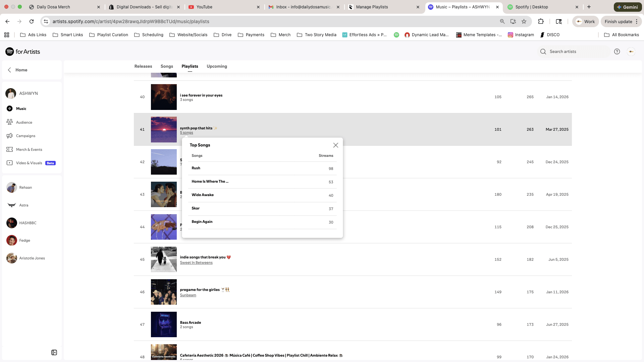Open the Playlist Curation bookmarks folder
Screen dimensions: 644x362
click(x=109, y=35)
